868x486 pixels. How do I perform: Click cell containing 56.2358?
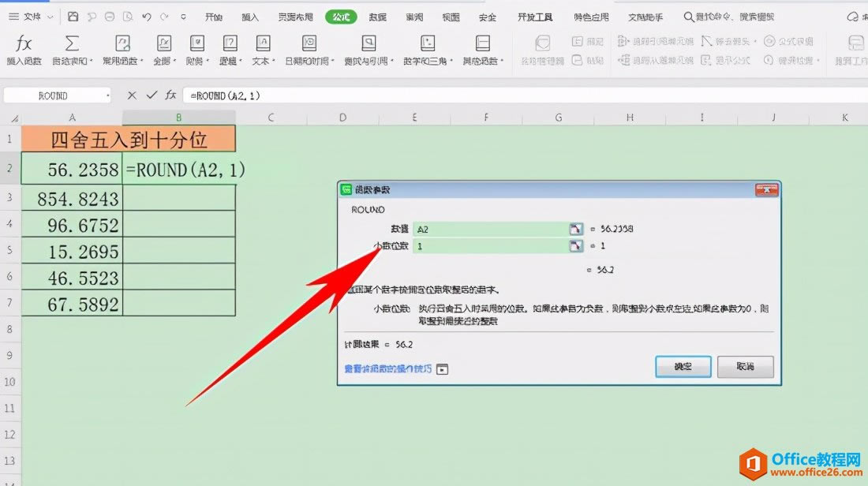point(72,169)
